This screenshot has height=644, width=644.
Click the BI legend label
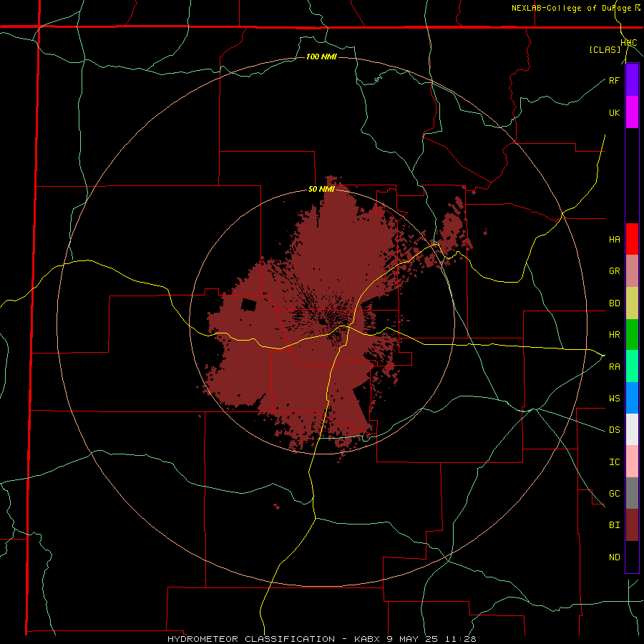tap(614, 525)
